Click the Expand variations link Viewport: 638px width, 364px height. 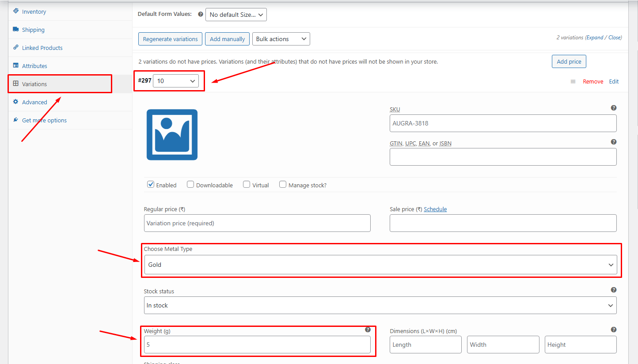pyautogui.click(x=595, y=38)
